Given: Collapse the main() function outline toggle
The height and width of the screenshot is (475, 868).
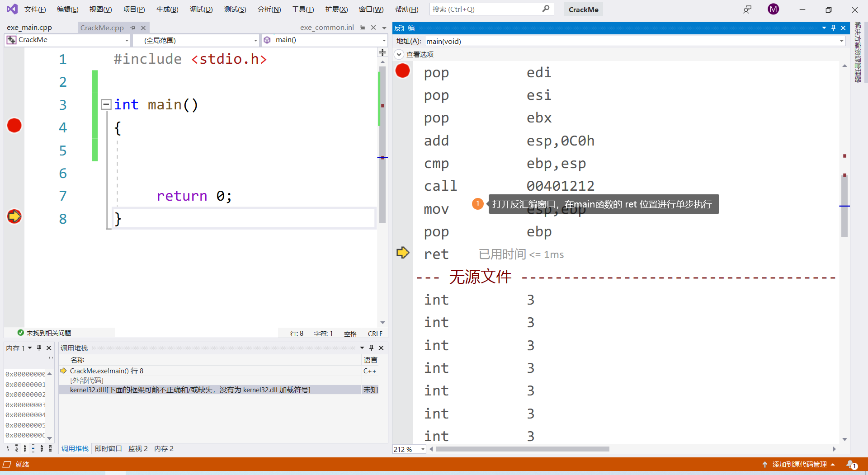Looking at the screenshot, I should tap(106, 105).
